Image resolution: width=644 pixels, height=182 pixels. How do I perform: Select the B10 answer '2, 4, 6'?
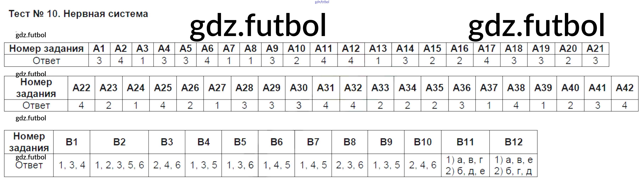[422, 165]
